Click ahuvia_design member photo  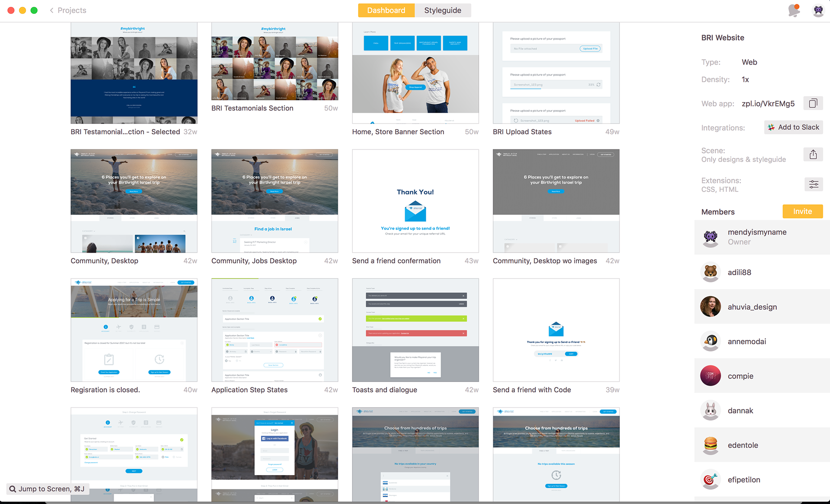tap(710, 307)
